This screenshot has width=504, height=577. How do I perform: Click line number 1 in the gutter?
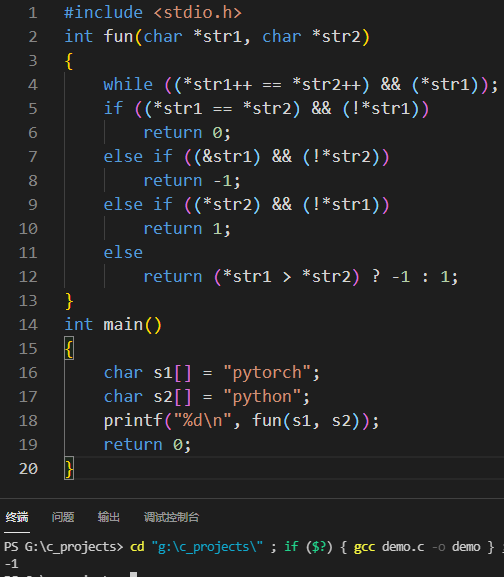pos(33,13)
